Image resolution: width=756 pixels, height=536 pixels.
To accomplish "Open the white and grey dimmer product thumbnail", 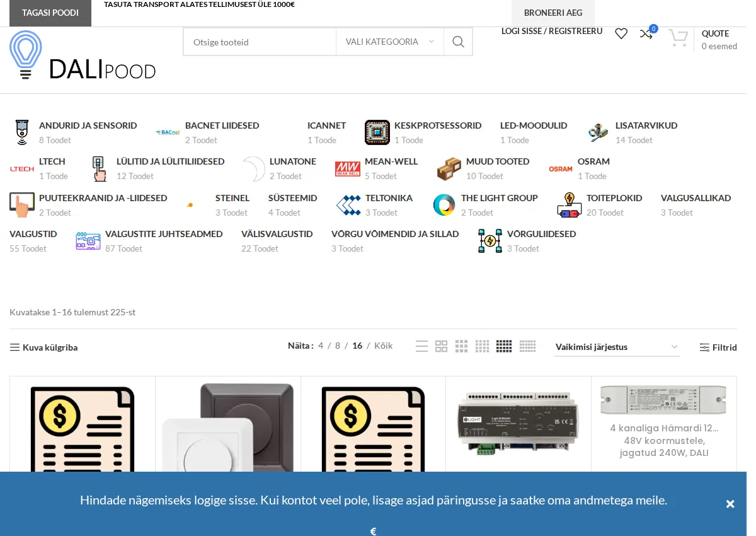I will coord(228,428).
